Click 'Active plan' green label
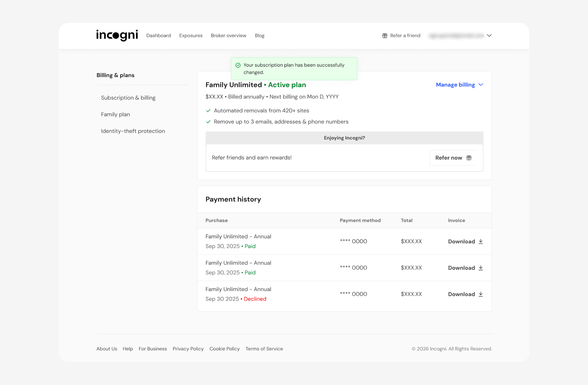Image resolution: width=588 pixels, height=385 pixels. tap(287, 85)
